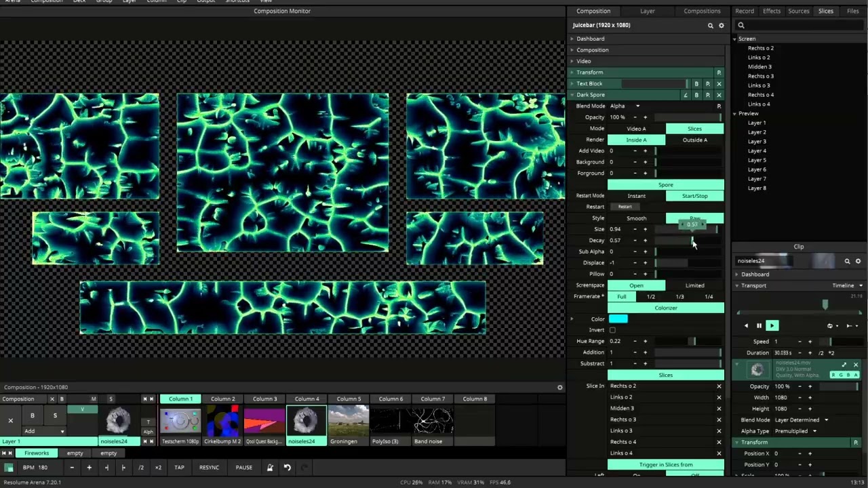Play the clip forwards
This screenshot has width=868, height=488.
[x=772, y=325]
